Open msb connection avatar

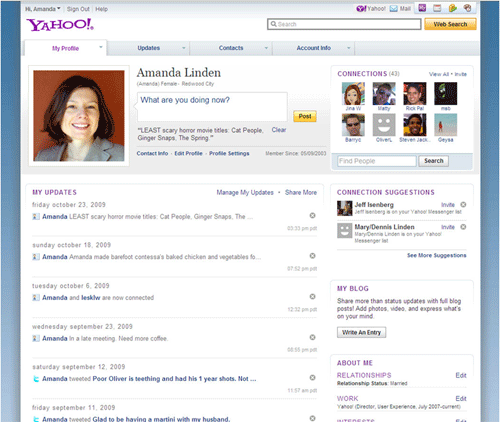(x=446, y=94)
